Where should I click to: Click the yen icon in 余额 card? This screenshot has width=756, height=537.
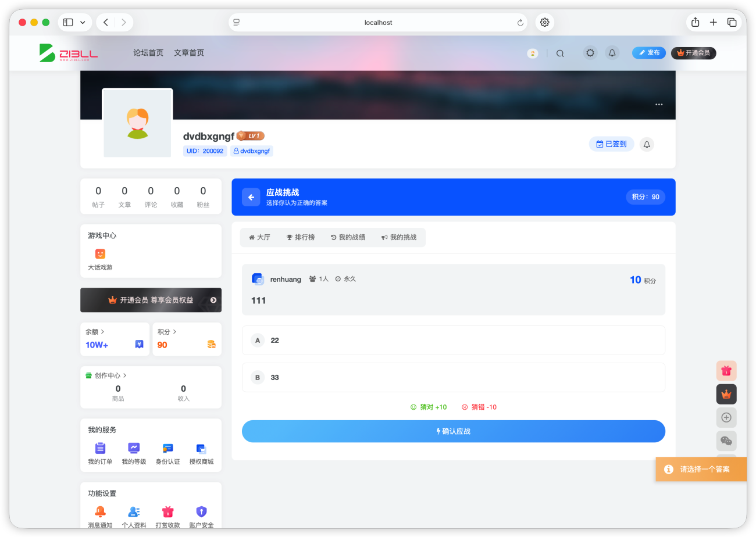(x=140, y=344)
